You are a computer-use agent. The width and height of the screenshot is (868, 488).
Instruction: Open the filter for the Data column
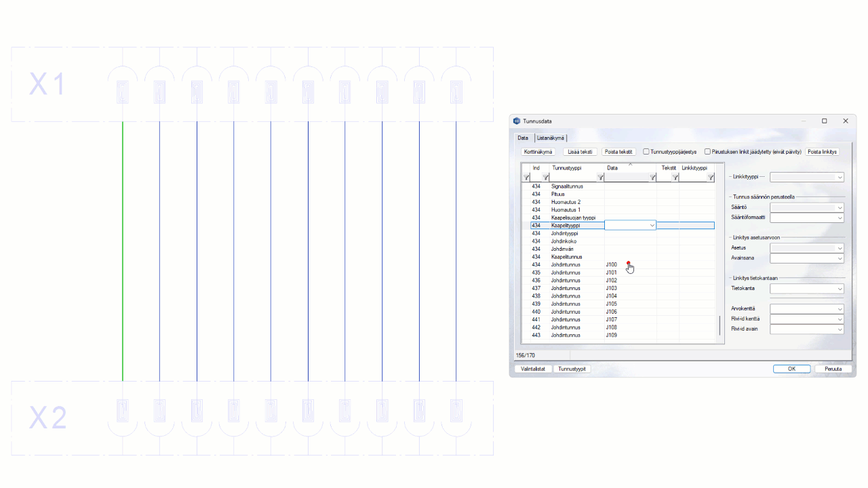(x=652, y=178)
